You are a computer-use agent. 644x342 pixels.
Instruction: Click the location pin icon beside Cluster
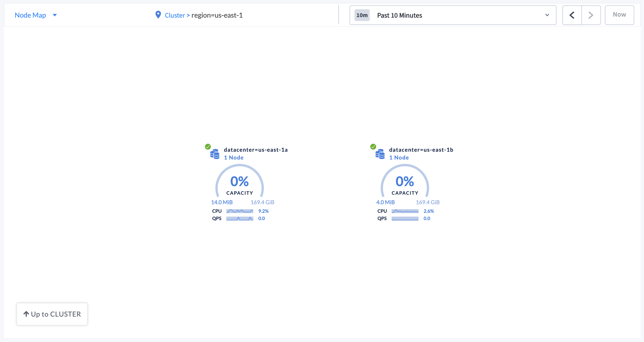pyautogui.click(x=158, y=15)
